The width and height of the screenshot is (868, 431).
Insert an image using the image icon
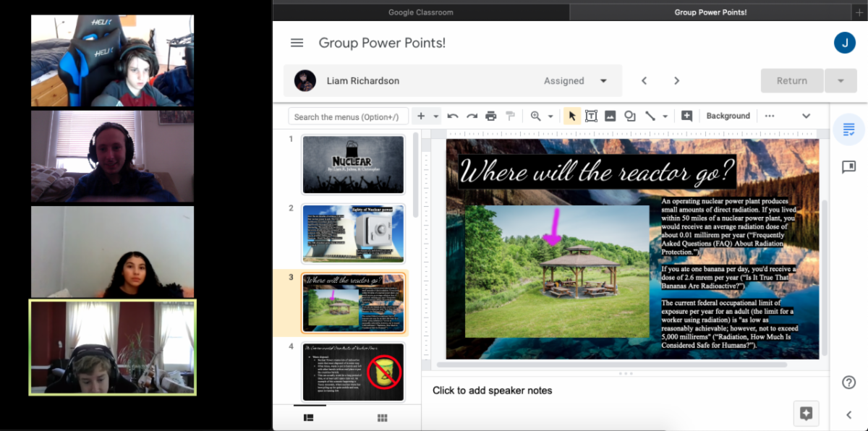610,116
